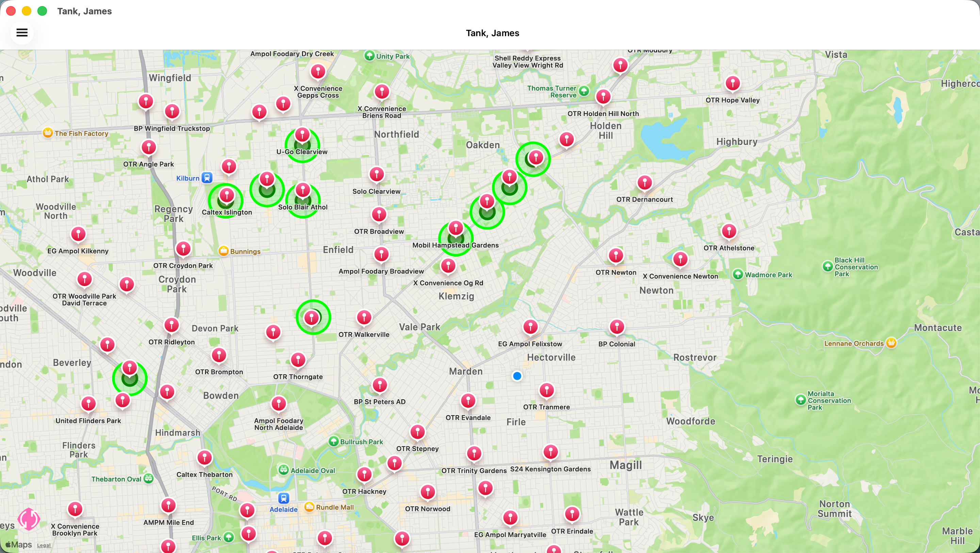Click the OTR Walkerville pin
This screenshot has width=980, height=553.
coord(364,317)
